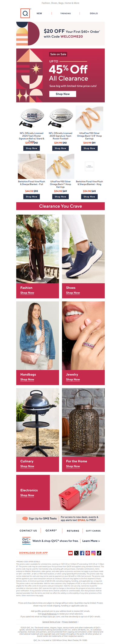The image size is (121, 644).
Task: Click Shop Now in the clearance banner
Action: tap(63, 94)
